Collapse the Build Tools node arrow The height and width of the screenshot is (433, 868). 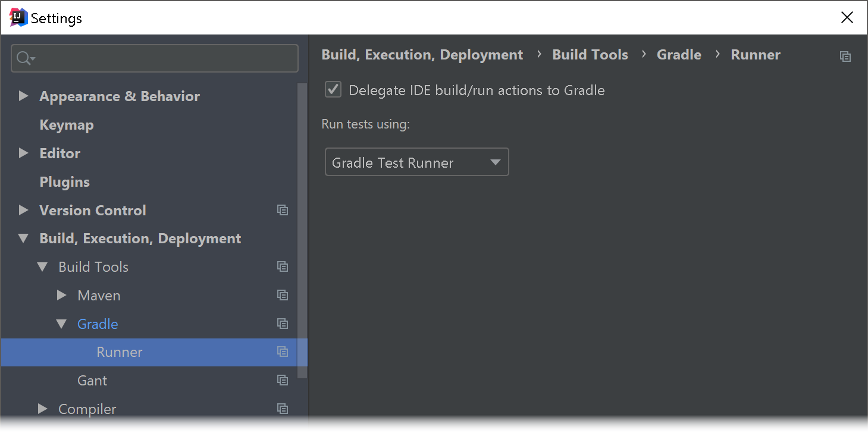pyautogui.click(x=42, y=267)
